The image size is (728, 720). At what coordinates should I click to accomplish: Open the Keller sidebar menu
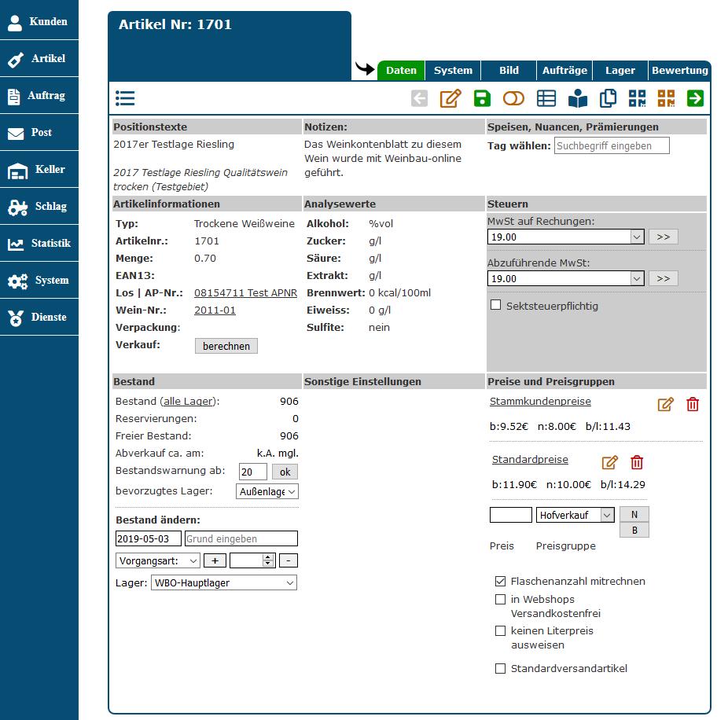coord(39,170)
